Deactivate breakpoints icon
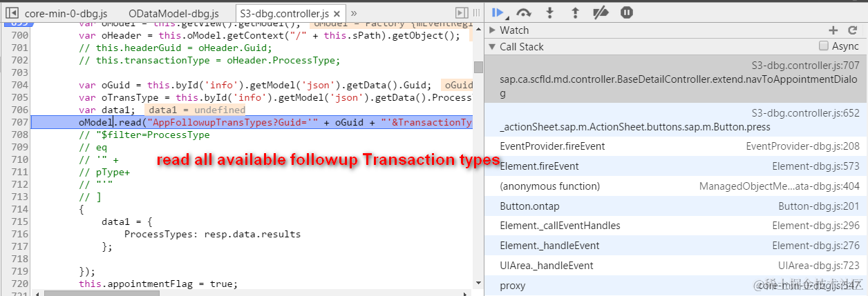This screenshot has width=868, height=296. pyautogui.click(x=601, y=12)
